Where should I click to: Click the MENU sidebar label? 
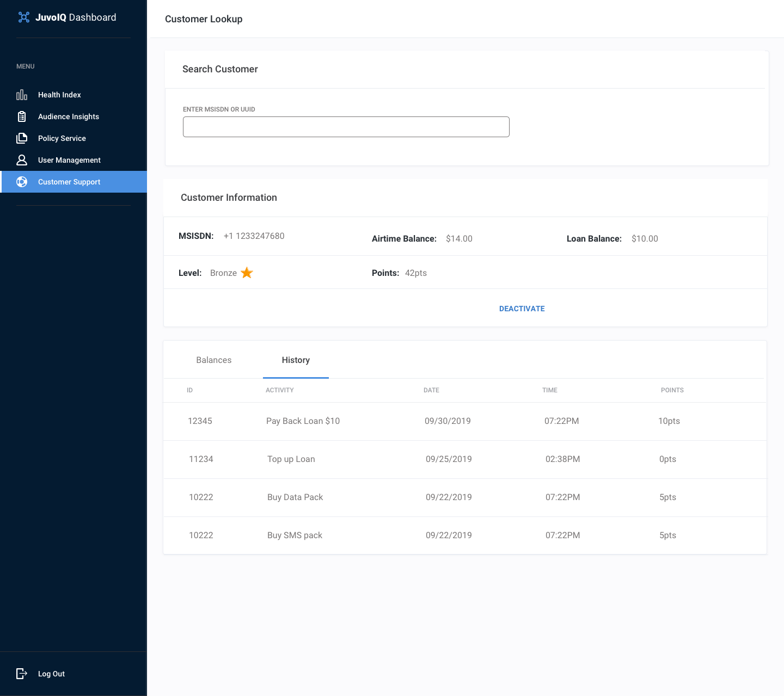point(26,66)
